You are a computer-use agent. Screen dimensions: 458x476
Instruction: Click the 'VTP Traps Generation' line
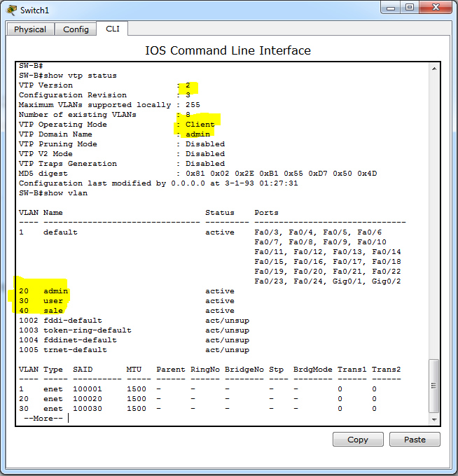tap(122, 164)
